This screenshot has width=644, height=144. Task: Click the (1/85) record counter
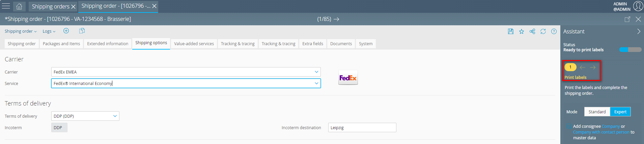324,19
